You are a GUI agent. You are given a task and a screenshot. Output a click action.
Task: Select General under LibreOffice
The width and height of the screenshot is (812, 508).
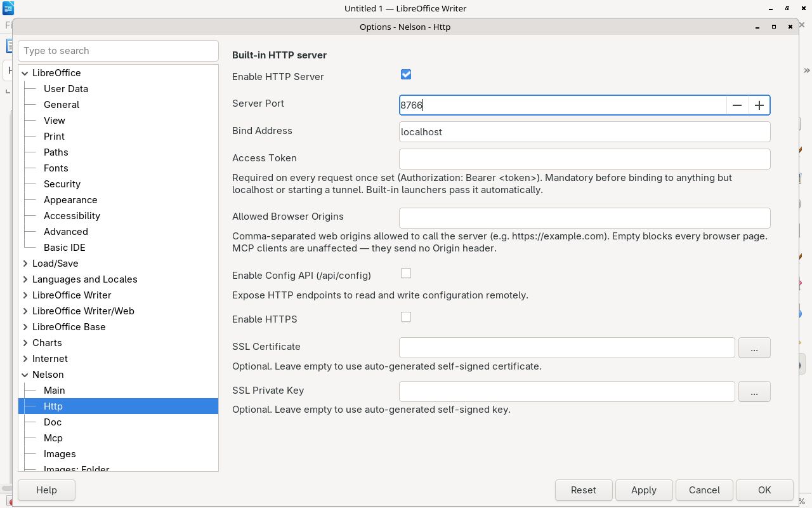point(62,105)
